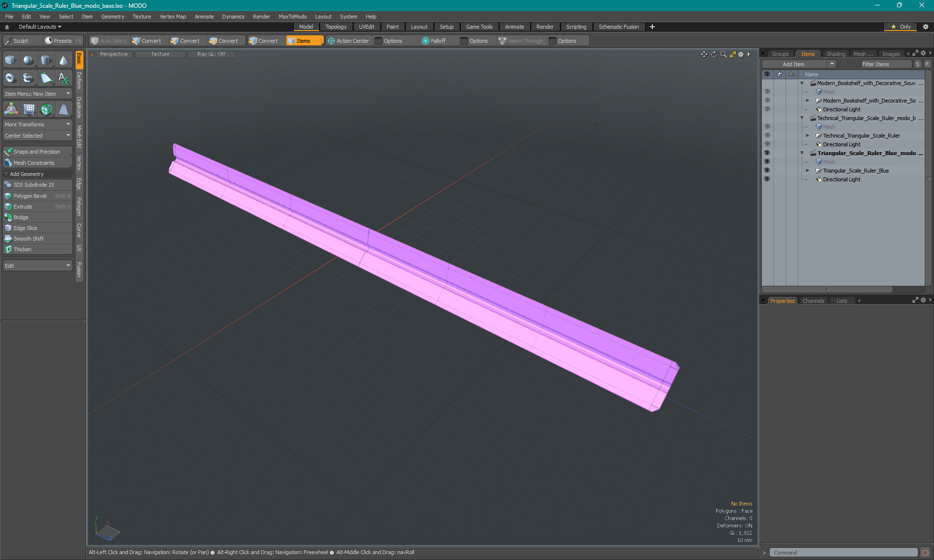Click the Snaps and Precision icon
This screenshot has height=560, width=934.
pos(8,152)
